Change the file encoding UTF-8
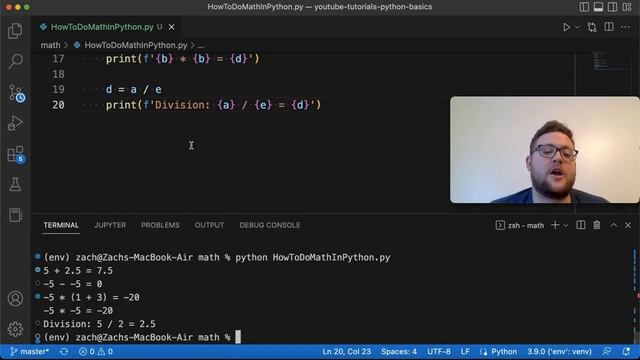Screen dimensions: 640x360 [439, 351]
